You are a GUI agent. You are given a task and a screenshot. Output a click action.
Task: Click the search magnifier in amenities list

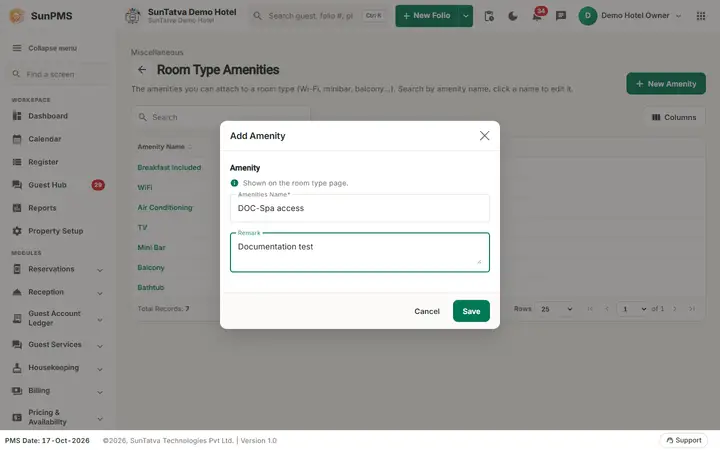point(143,117)
